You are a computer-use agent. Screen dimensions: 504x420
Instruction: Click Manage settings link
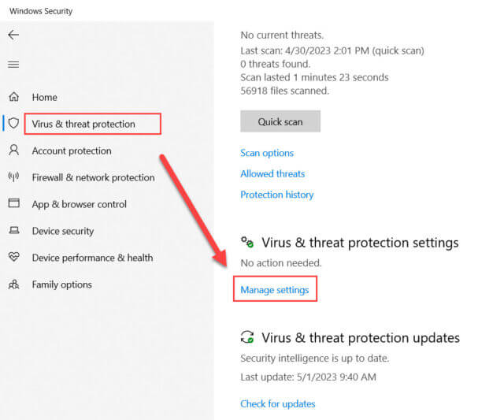click(x=275, y=290)
